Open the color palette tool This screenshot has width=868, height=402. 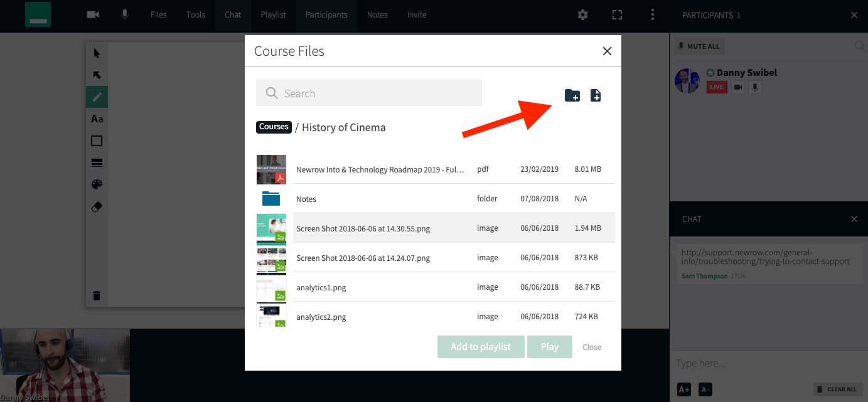pyautogui.click(x=97, y=185)
